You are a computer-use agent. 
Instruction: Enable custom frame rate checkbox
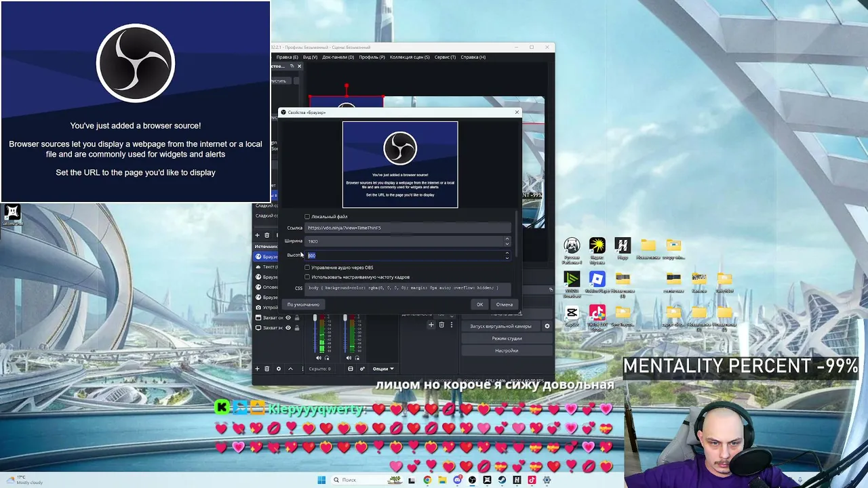pyautogui.click(x=307, y=277)
